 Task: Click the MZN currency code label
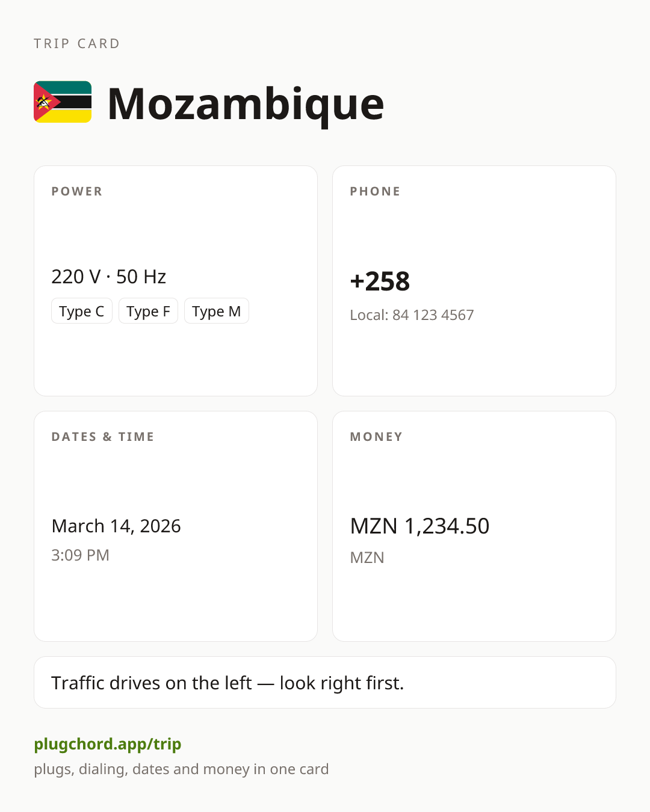coord(367,558)
